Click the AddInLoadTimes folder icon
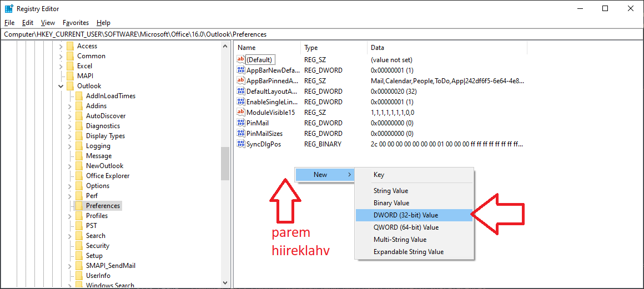 point(79,95)
